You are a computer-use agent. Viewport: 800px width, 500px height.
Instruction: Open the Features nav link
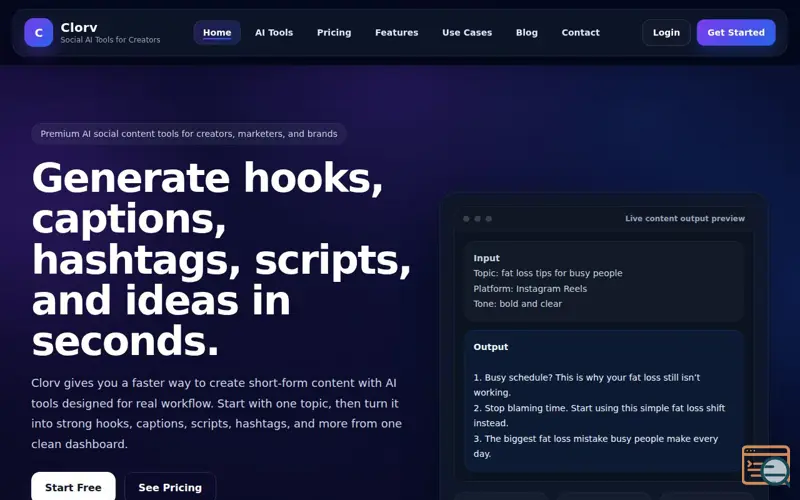396,33
